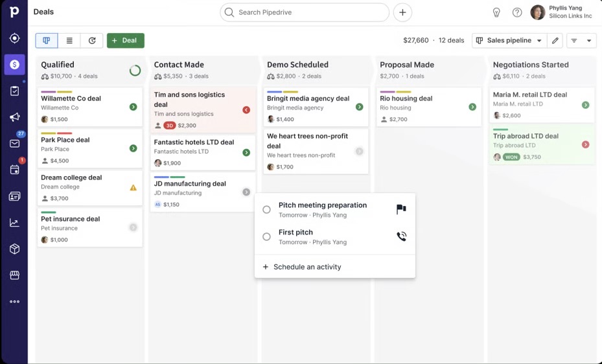
Task: Switch to forecast view toggle
Action: pyautogui.click(x=92, y=41)
